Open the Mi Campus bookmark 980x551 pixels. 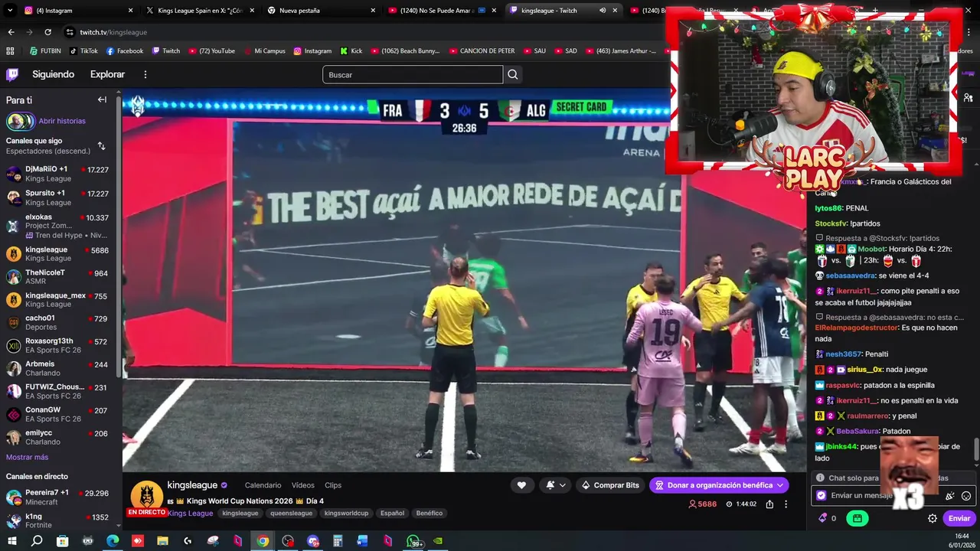pyautogui.click(x=263, y=51)
